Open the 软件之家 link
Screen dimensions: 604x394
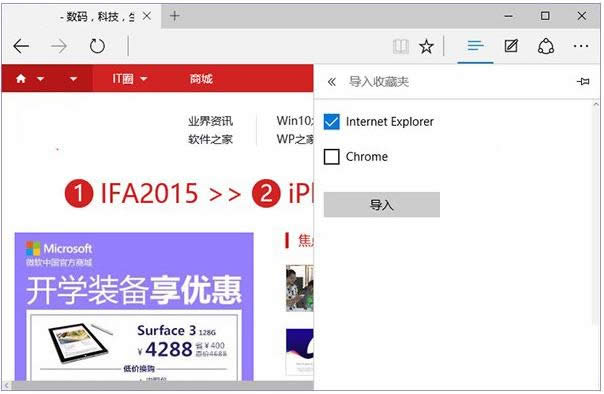click(210, 139)
